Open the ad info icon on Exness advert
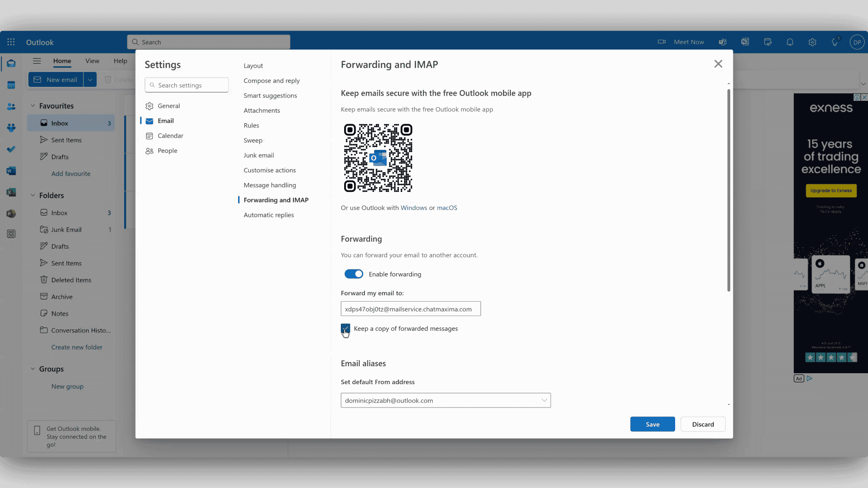This screenshot has width=868, height=488. [857, 97]
